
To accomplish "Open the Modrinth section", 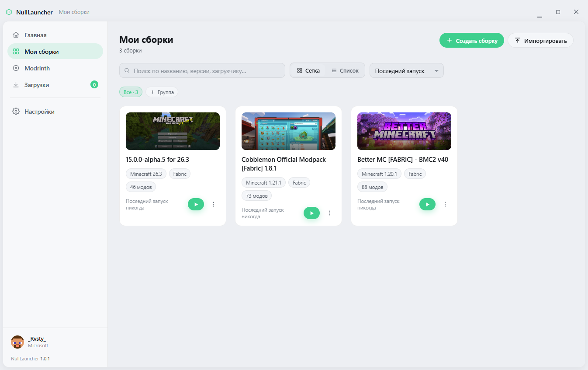I will point(55,68).
